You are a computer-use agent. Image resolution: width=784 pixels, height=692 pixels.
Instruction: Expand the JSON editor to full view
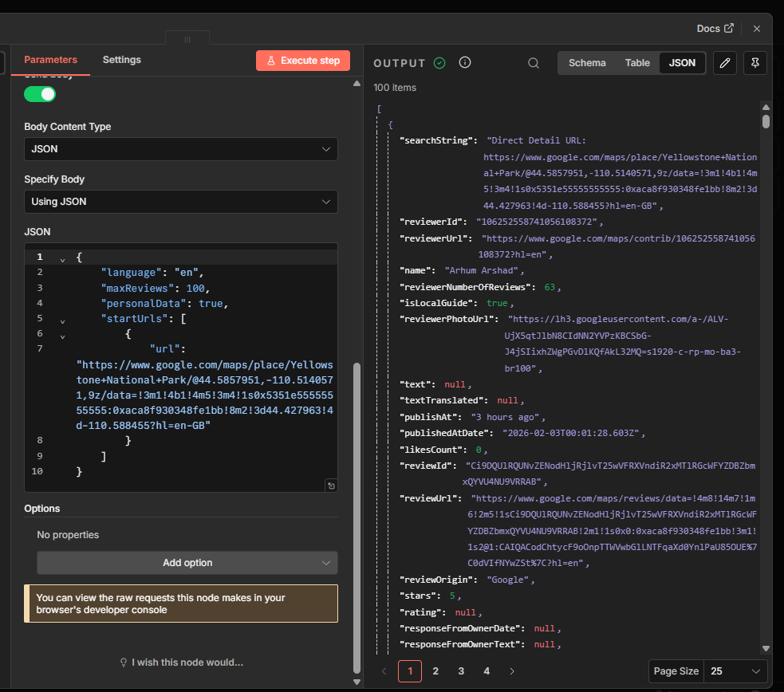[x=330, y=486]
